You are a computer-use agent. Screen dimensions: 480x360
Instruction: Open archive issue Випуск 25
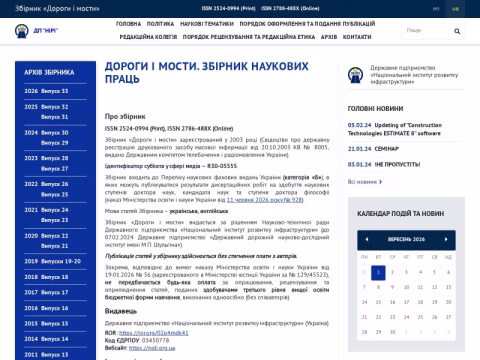tap(55, 194)
